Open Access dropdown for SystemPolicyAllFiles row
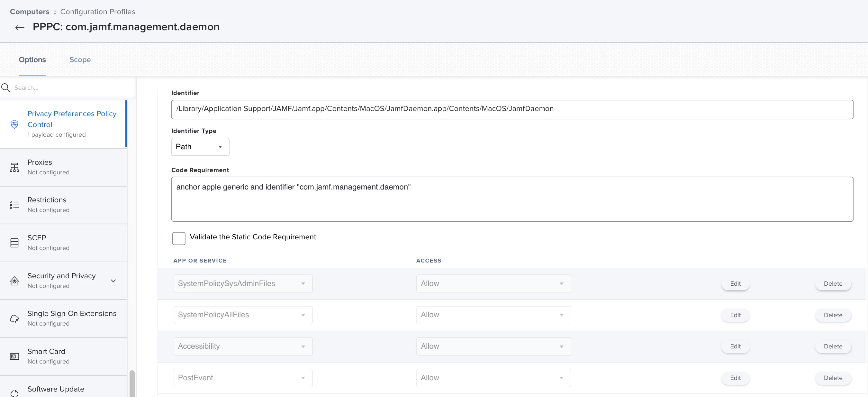 (493, 315)
